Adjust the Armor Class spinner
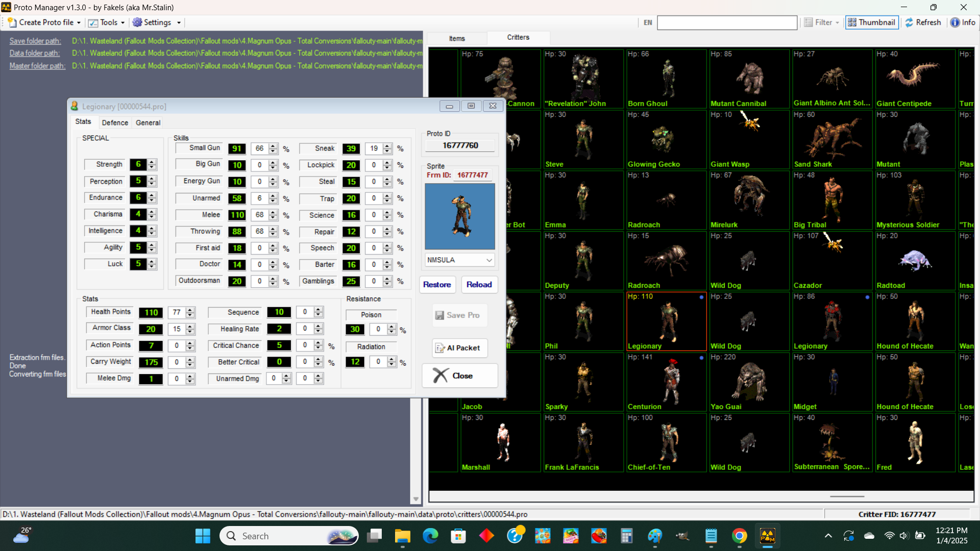Image resolution: width=980 pixels, height=551 pixels. coord(190,329)
